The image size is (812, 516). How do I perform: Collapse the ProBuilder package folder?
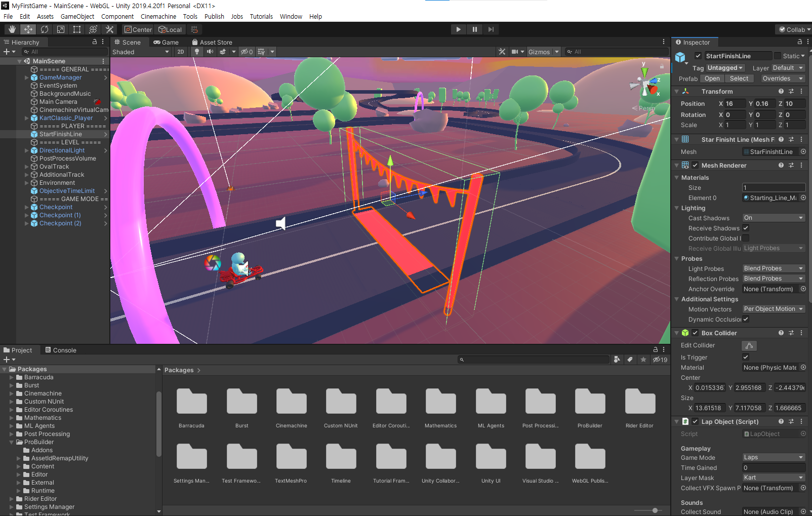[x=11, y=442]
